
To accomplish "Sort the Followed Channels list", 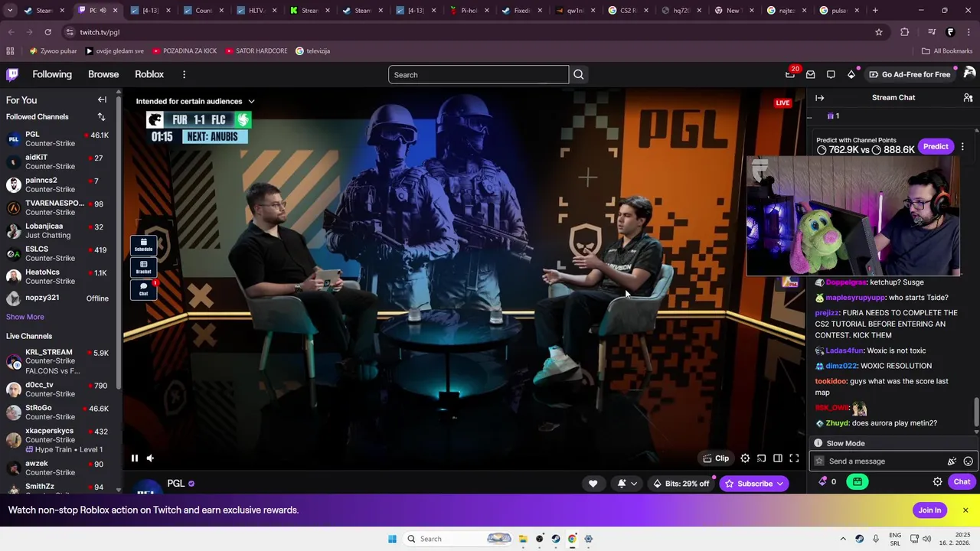I will pos(101,116).
